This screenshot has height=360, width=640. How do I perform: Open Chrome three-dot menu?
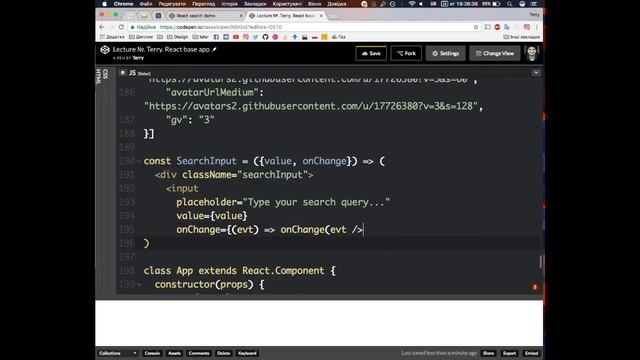(536, 27)
